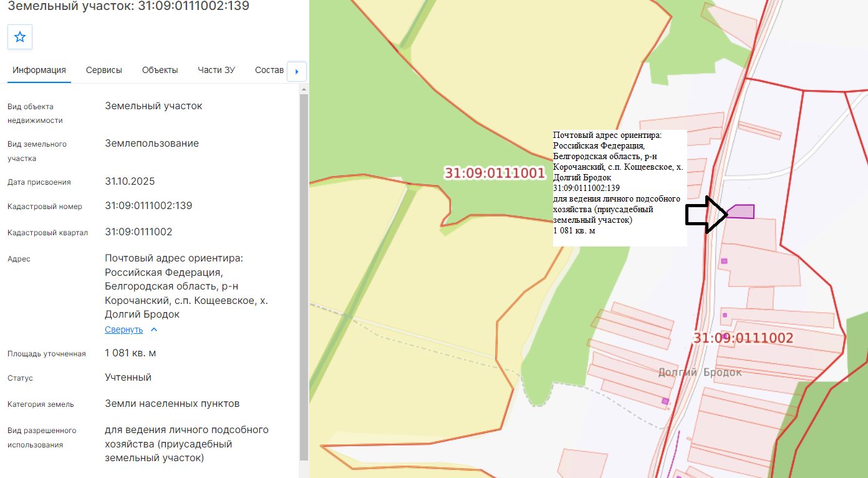868x478 pixels.
Task: Click the cadastral number value 31:09:0111002:139
Action: point(148,205)
